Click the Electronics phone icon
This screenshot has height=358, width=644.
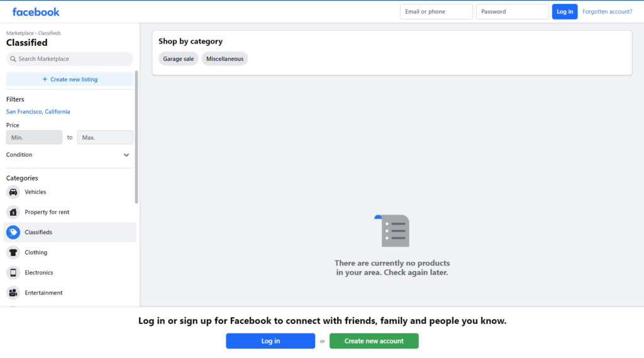click(13, 272)
